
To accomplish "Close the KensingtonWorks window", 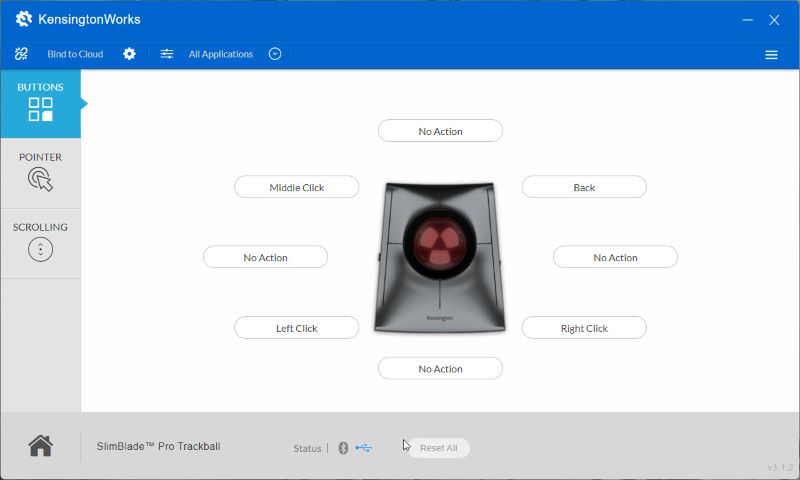I will click(774, 20).
